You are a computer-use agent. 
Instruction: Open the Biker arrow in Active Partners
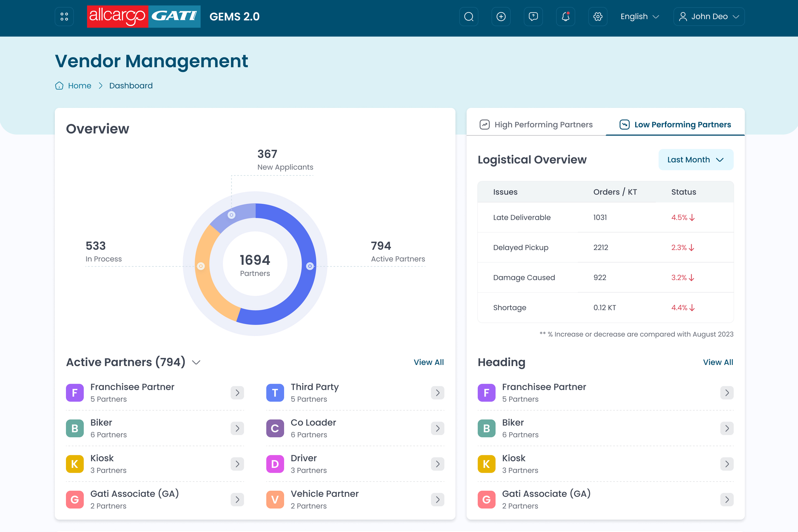(237, 428)
